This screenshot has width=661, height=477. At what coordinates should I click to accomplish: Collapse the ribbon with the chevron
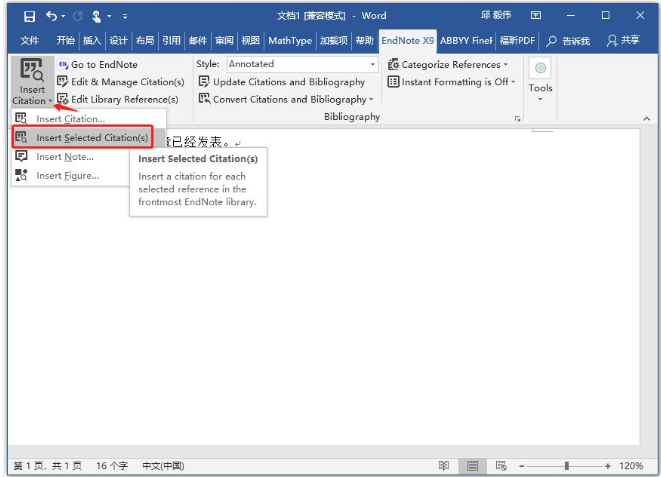(646, 119)
